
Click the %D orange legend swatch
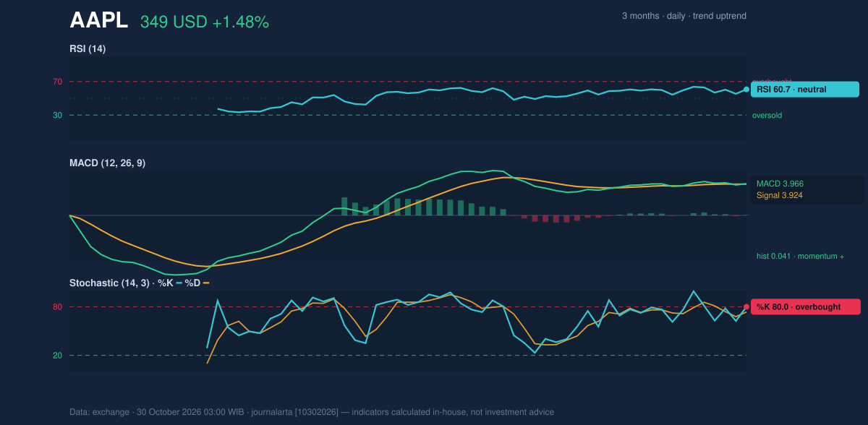(206, 283)
